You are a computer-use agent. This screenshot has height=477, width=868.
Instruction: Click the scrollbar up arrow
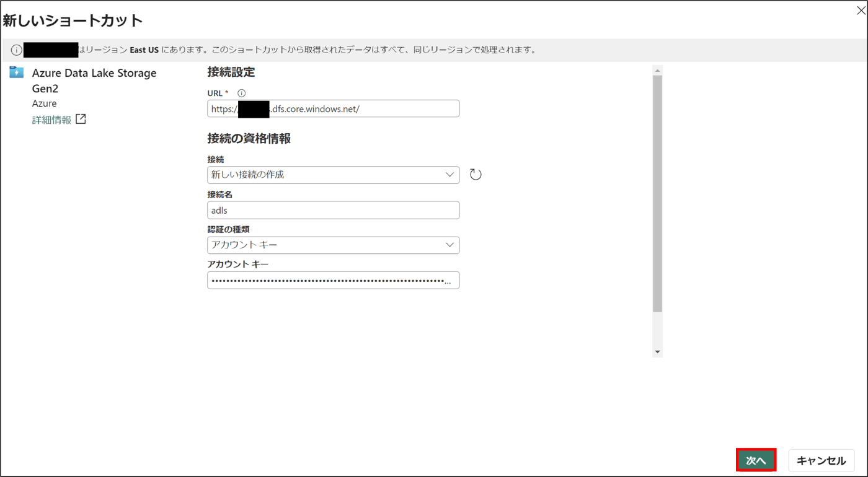[657, 71]
